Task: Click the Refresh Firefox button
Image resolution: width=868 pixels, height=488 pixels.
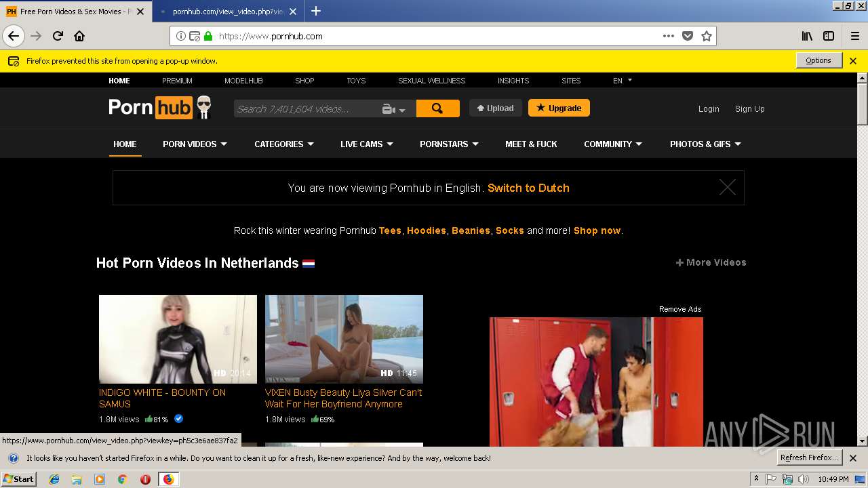Action: [x=809, y=457]
